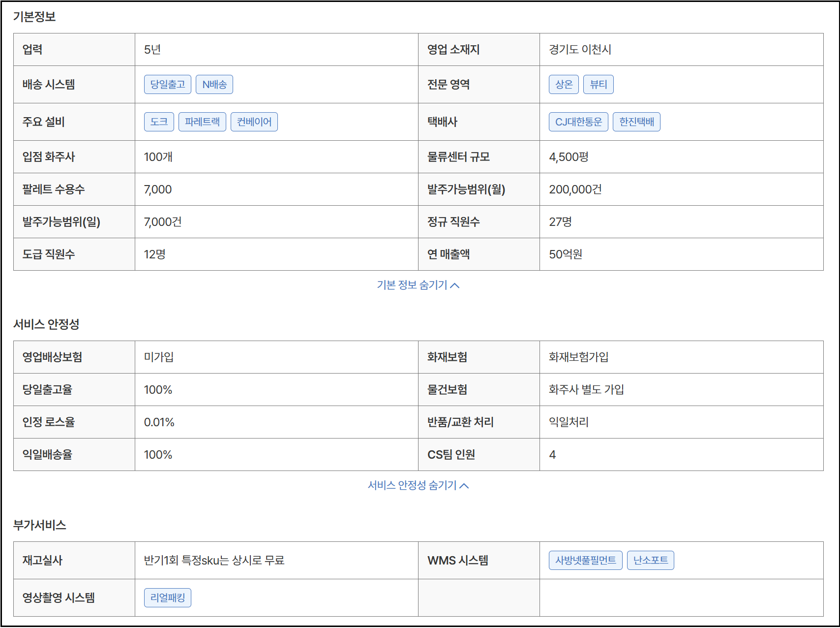Click the 뷰티 specialty tag
Viewport: 840px width, 628px height.
(599, 84)
